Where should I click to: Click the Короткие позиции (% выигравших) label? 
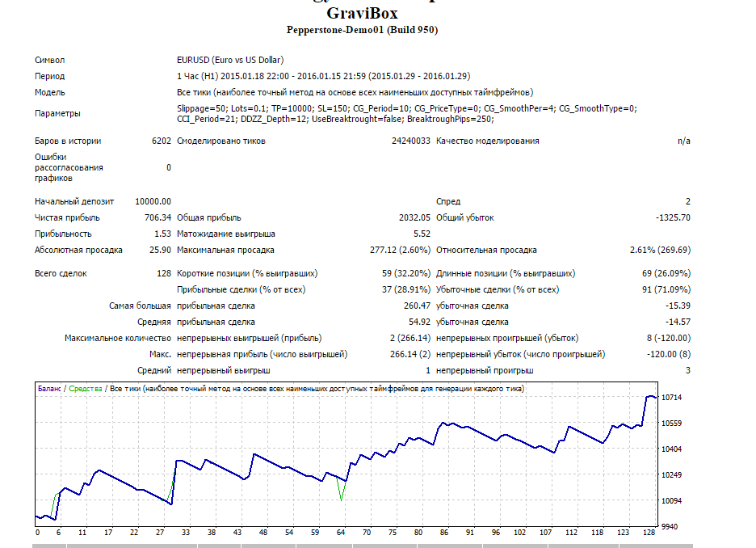[247, 273]
